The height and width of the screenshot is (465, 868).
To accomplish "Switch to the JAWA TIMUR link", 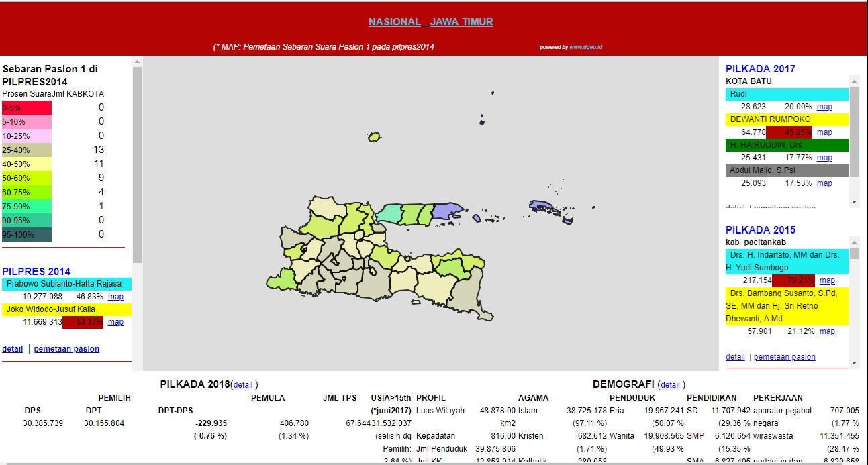I will [x=461, y=22].
